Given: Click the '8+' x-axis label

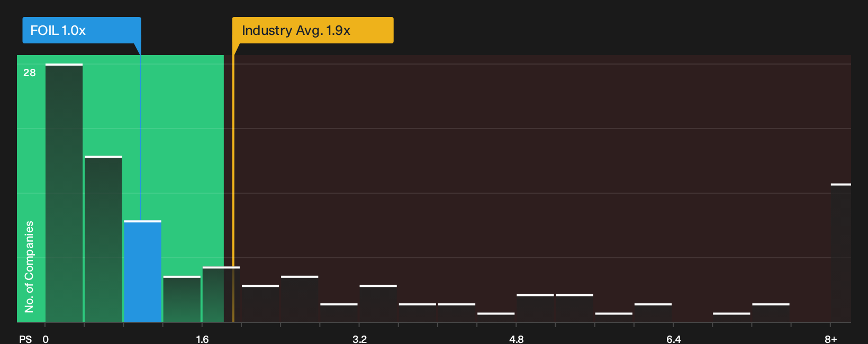Looking at the screenshot, I should [831, 339].
